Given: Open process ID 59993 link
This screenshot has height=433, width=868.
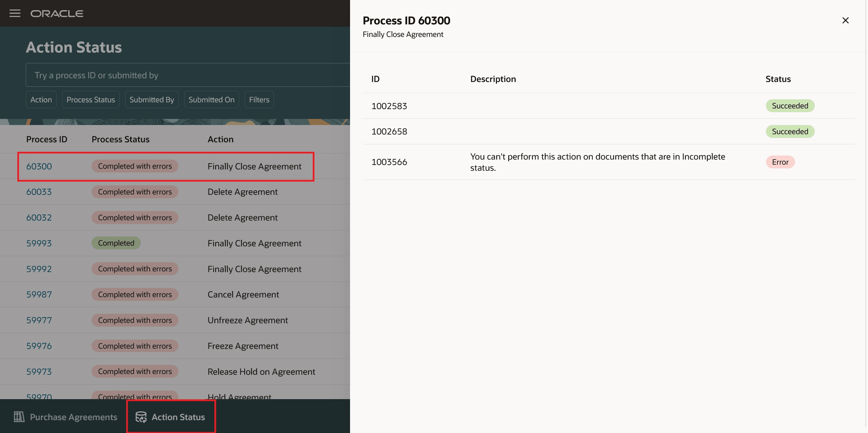Looking at the screenshot, I should click(x=39, y=243).
